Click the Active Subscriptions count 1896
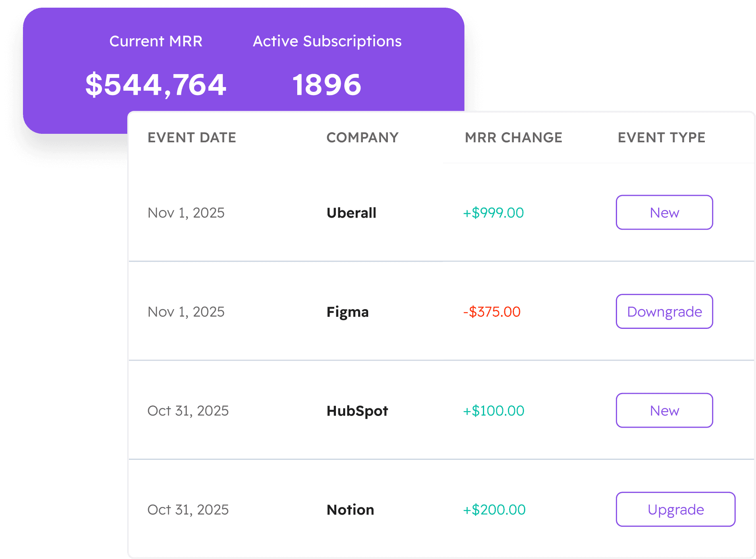The height and width of the screenshot is (559, 756). (327, 84)
